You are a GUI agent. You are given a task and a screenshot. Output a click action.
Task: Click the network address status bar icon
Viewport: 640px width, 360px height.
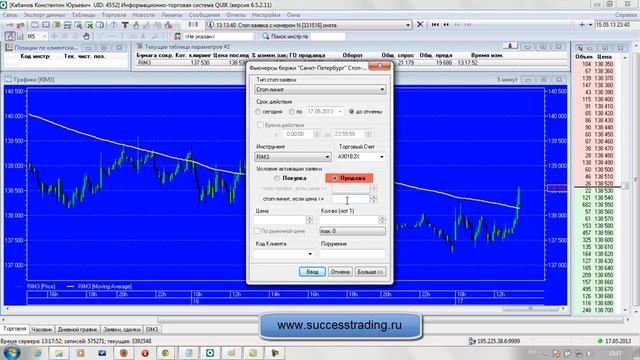(x=472, y=341)
